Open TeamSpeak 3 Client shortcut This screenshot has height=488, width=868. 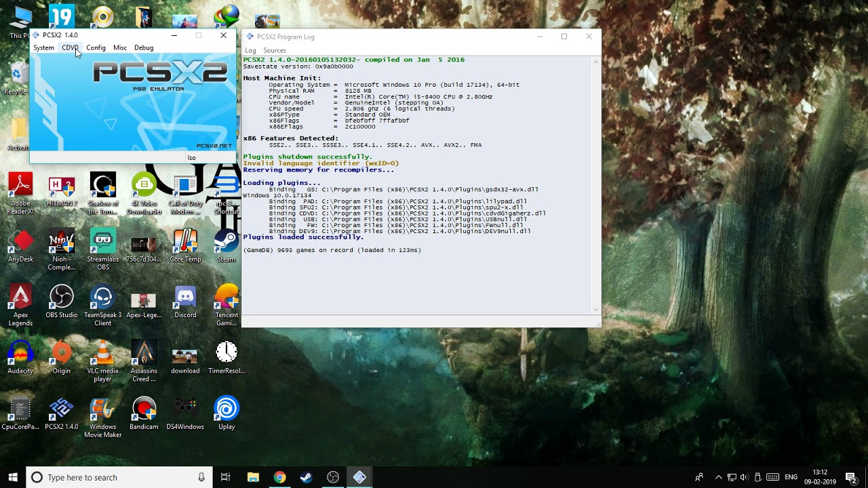[103, 305]
